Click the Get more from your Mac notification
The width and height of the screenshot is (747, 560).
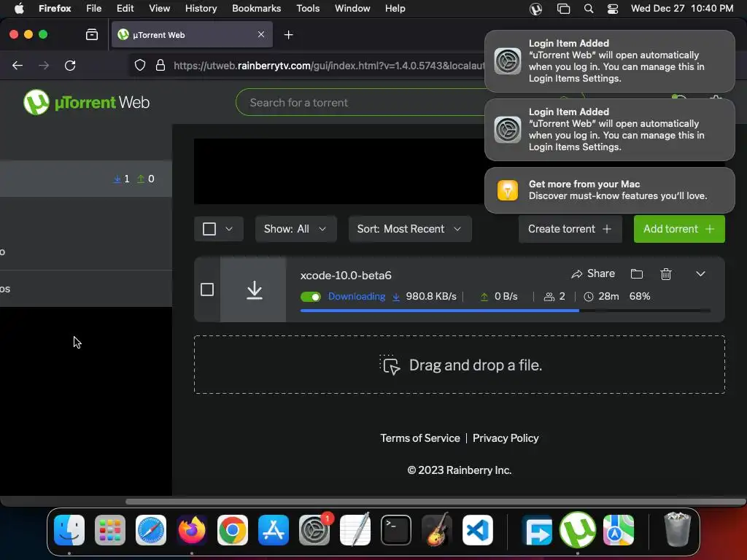click(x=610, y=190)
